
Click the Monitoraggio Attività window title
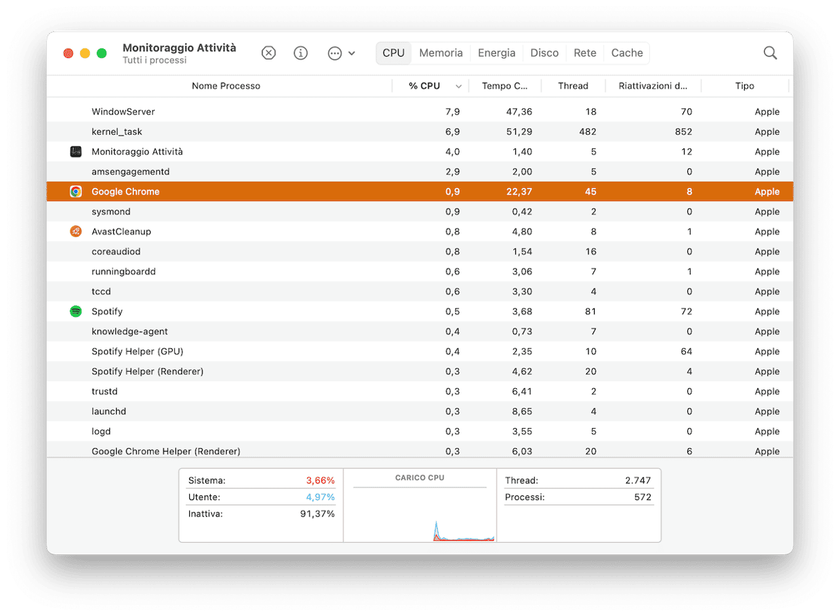[180, 48]
